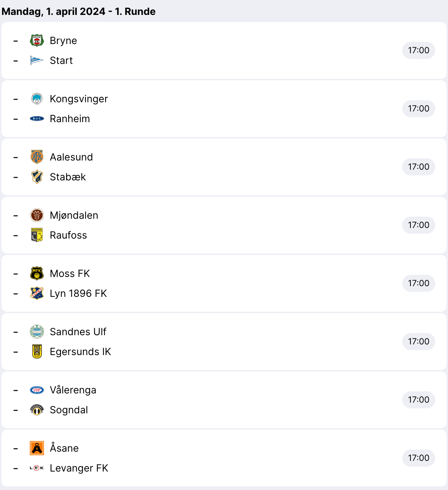Click 17:00 time badge for Vålerenga–Sogndal

click(x=419, y=400)
